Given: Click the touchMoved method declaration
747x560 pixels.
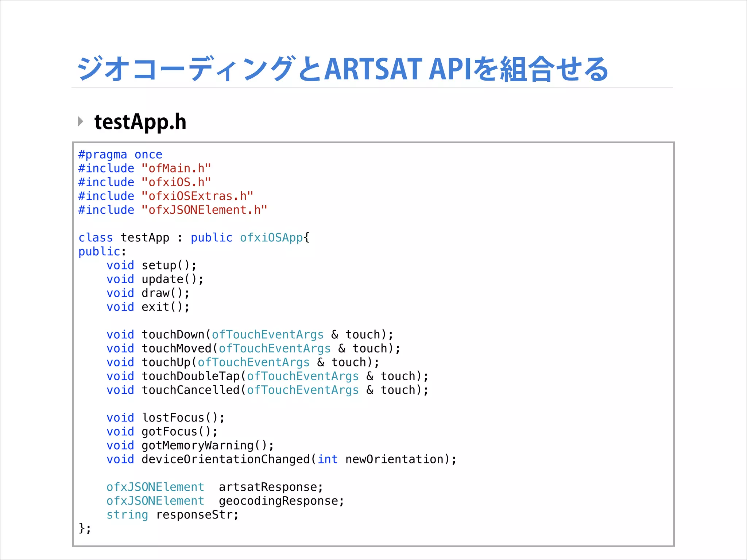Looking at the screenshot, I should (x=253, y=349).
